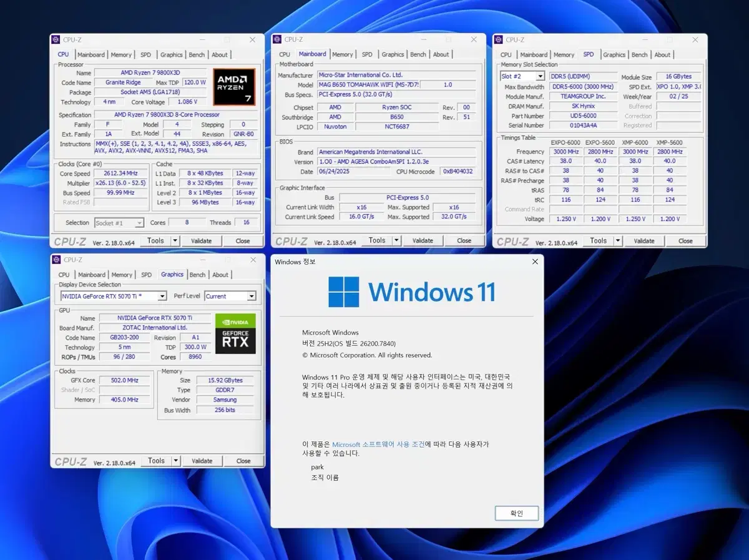This screenshot has height=560, width=749.
Task: Select the CPU tab in the Graphics window
Action: [x=64, y=275]
